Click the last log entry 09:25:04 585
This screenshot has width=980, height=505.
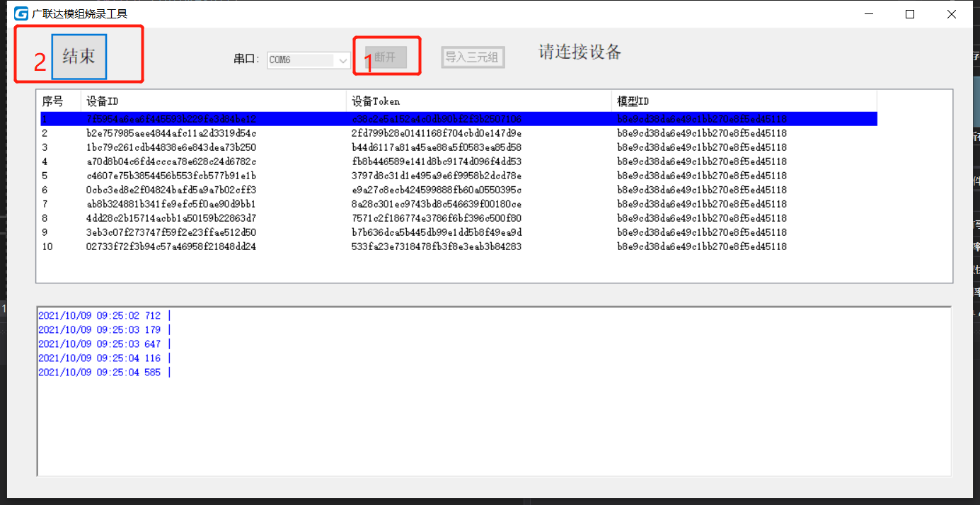pos(99,373)
